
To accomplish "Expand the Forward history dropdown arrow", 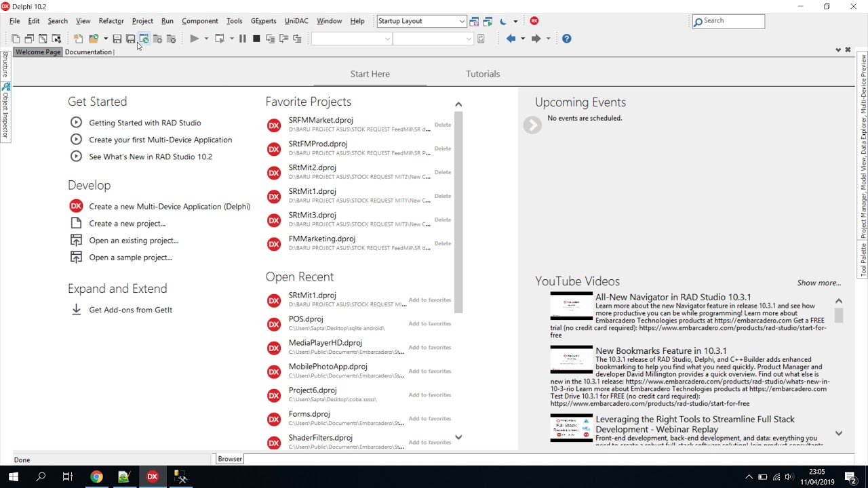I will (x=548, y=39).
